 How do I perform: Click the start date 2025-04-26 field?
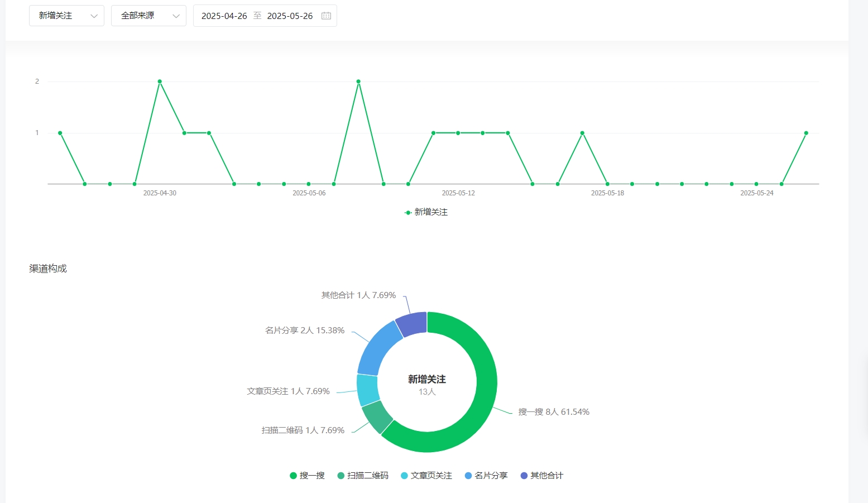click(x=224, y=16)
